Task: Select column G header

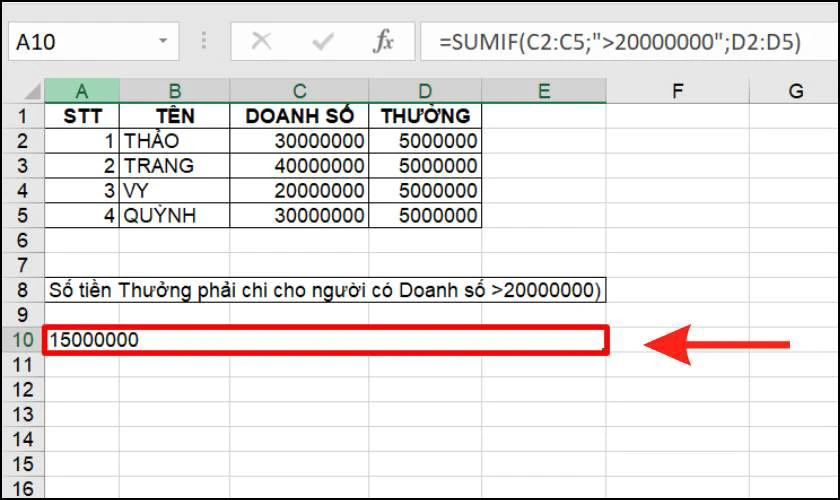Action: point(795,91)
